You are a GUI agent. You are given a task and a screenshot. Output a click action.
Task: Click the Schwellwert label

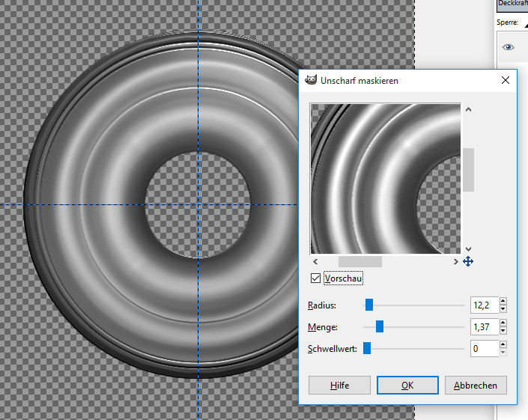333,349
